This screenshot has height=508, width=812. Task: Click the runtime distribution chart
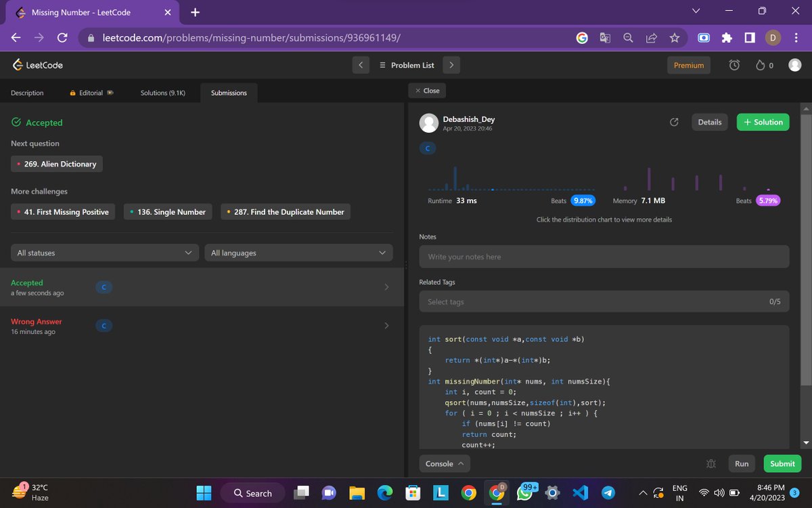point(511,177)
